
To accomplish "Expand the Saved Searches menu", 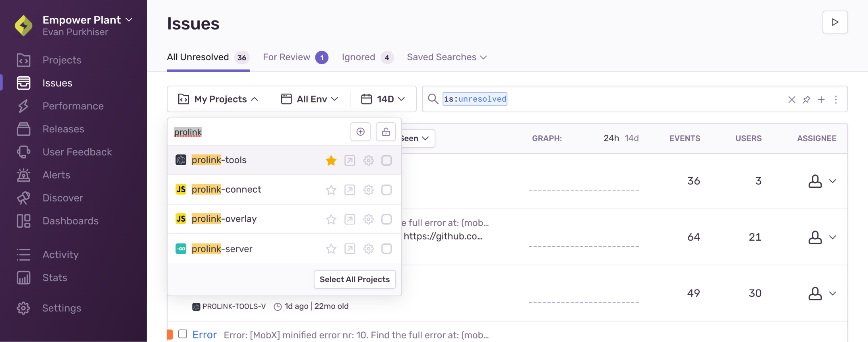I will 447,57.
